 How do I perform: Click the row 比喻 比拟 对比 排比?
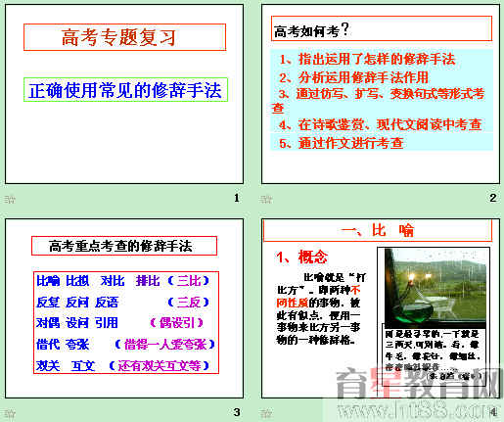(x=98, y=281)
